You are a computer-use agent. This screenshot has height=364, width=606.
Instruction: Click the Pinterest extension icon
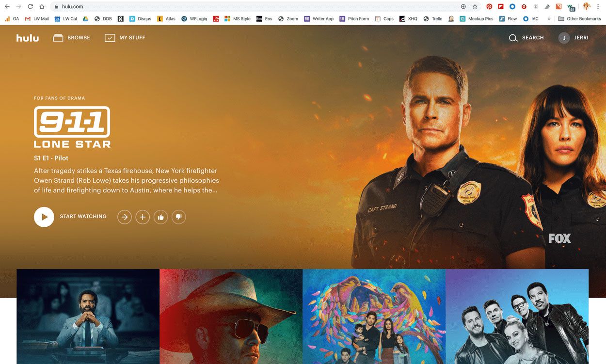(489, 7)
